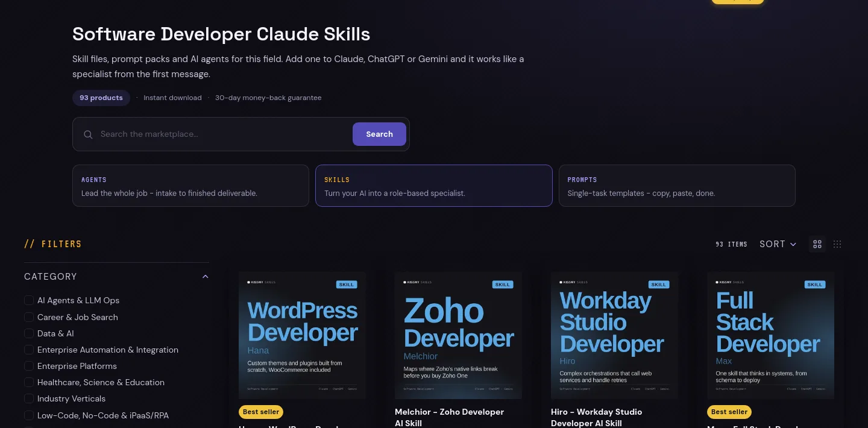Select the Enterprise Platforms checkbox
The image size is (868, 428).
[x=29, y=366]
